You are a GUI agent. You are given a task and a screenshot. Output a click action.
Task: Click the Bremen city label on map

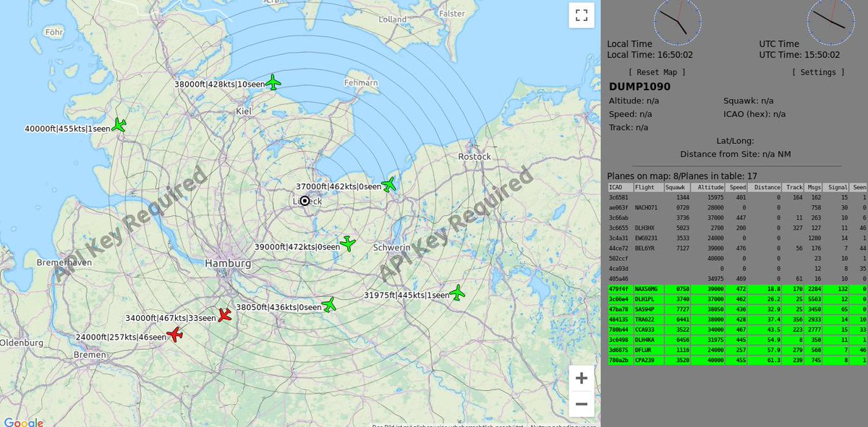click(x=90, y=355)
